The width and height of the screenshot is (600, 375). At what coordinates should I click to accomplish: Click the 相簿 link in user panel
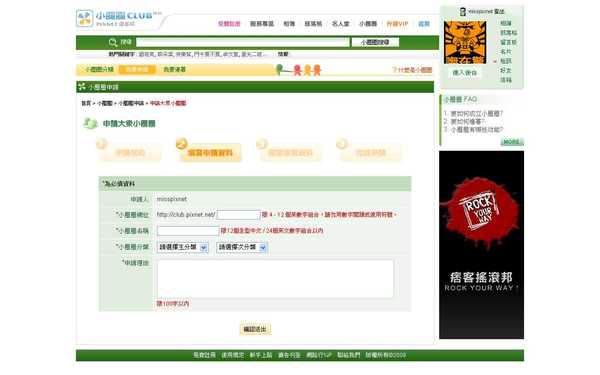tap(506, 23)
